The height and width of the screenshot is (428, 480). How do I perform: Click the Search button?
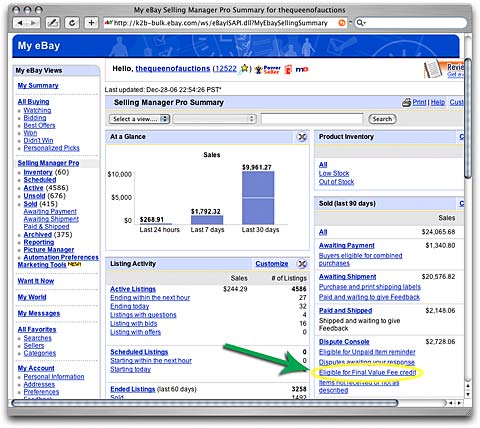pyautogui.click(x=382, y=119)
